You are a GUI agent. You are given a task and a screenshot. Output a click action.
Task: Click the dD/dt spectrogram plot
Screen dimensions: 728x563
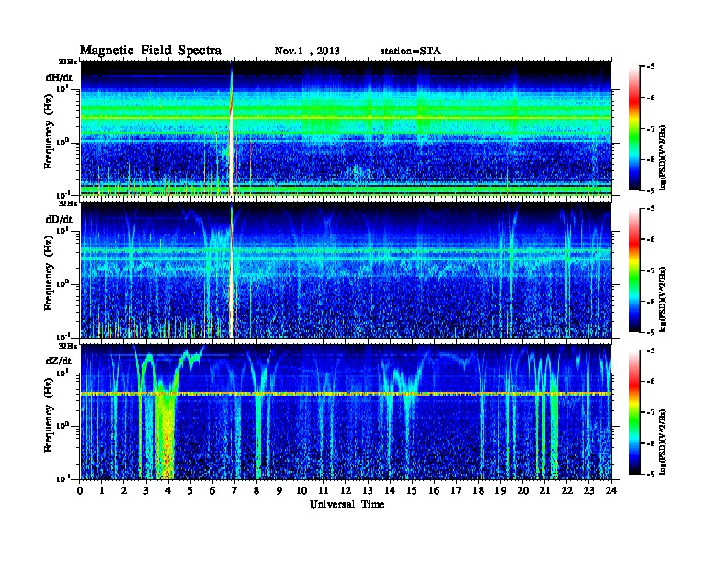[346, 270]
